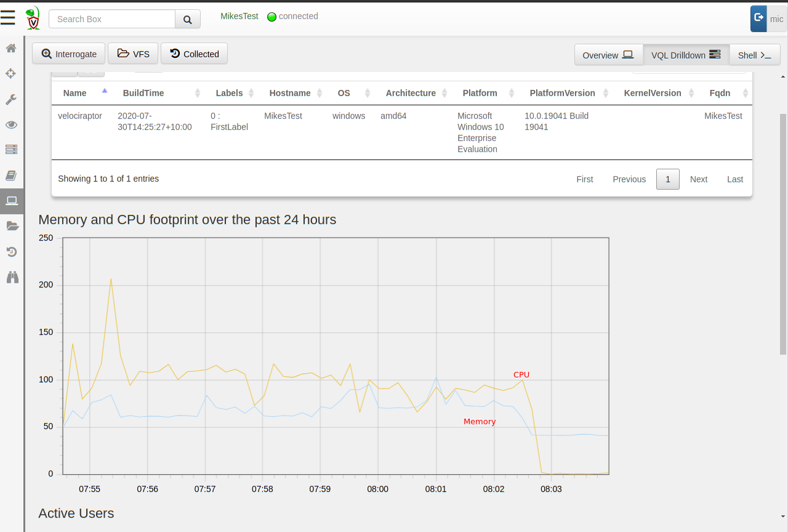Switch to the Shell tab
The height and width of the screenshot is (532, 788).
click(755, 55)
